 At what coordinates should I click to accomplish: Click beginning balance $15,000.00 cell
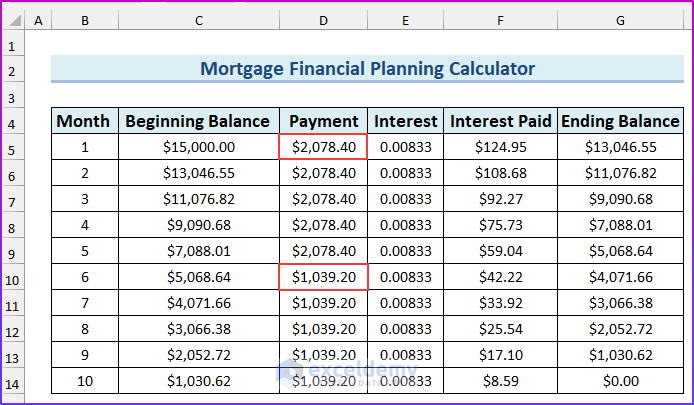[198, 147]
